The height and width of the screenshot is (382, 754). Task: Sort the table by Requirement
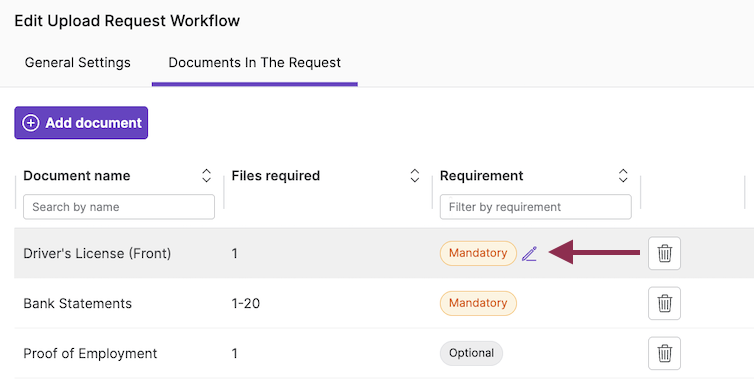623,176
